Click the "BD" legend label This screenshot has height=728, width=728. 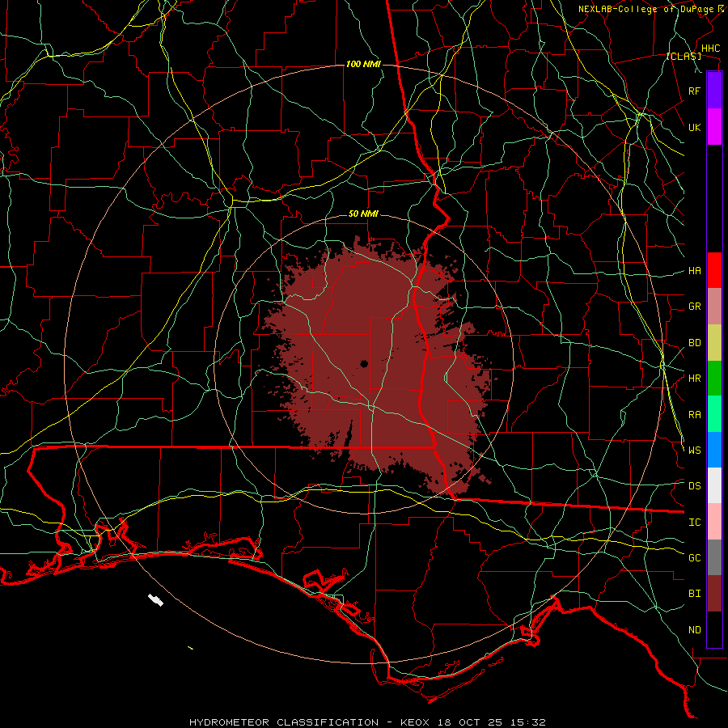tap(695, 343)
